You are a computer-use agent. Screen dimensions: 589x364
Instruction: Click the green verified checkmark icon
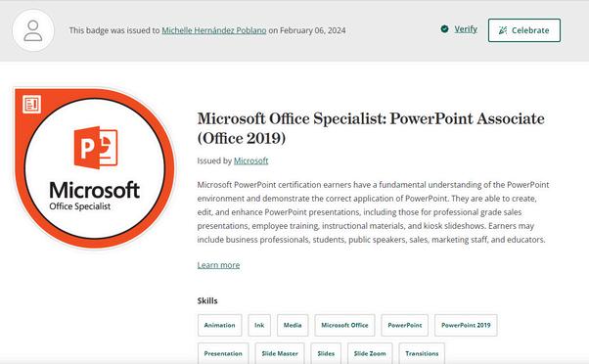coord(444,29)
